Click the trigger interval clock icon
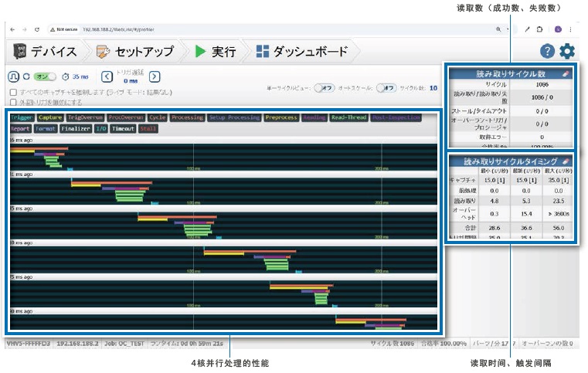The height and width of the screenshot is (373, 588). click(x=65, y=76)
